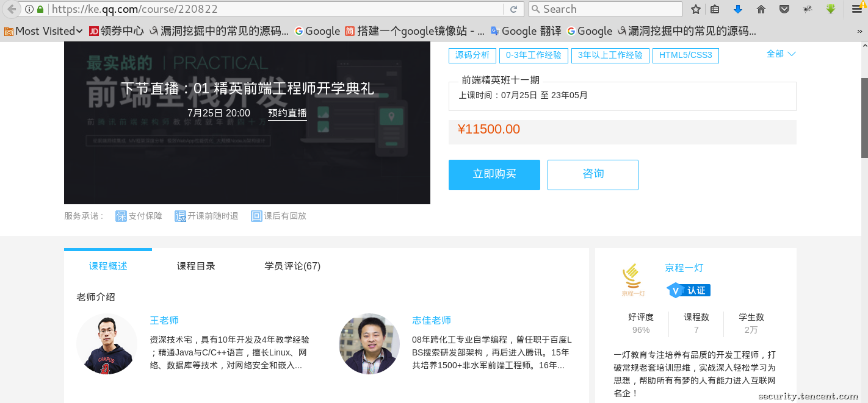Click inside the Search field

tap(604, 9)
